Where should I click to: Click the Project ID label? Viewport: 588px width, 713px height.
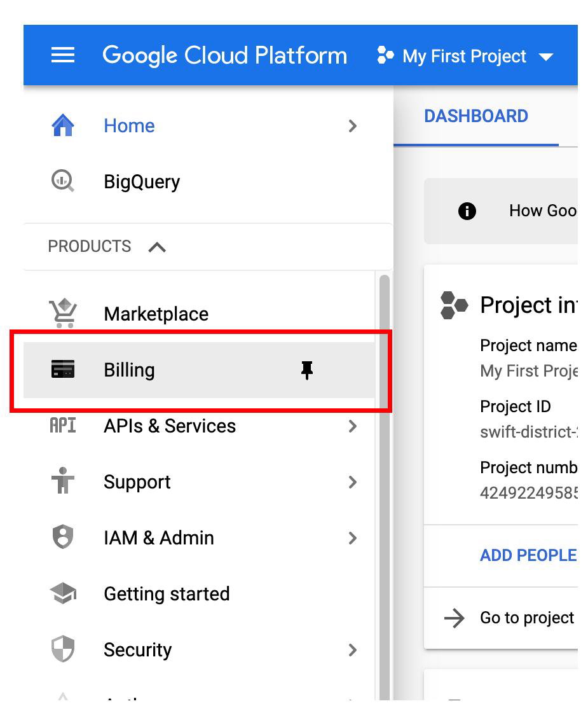(x=516, y=406)
